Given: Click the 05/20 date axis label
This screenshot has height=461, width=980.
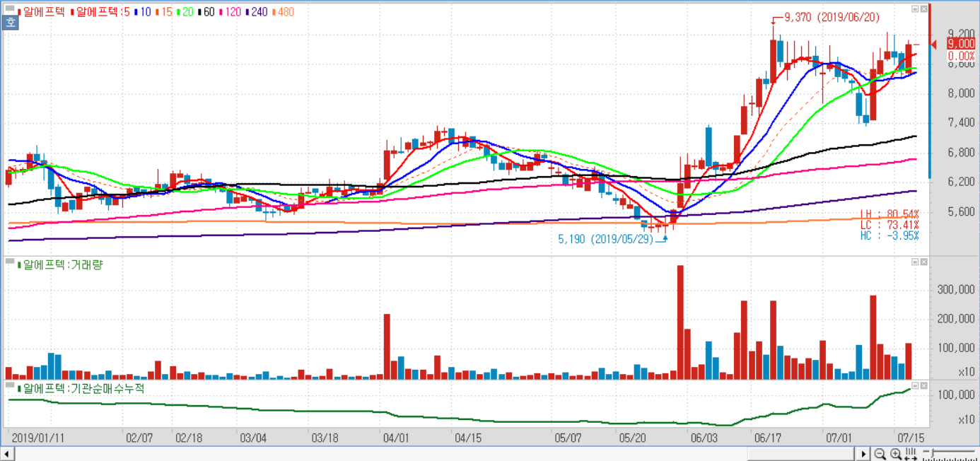Looking at the screenshot, I should coord(631,438).
